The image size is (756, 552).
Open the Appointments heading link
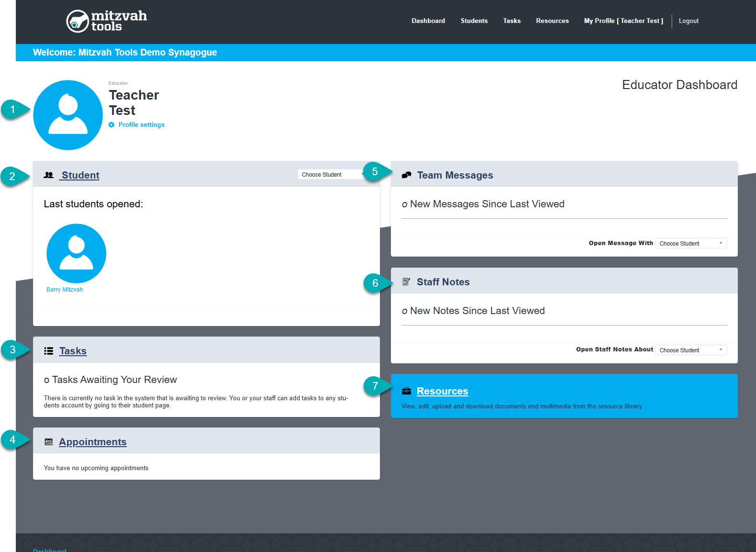(x=92, y=442)
